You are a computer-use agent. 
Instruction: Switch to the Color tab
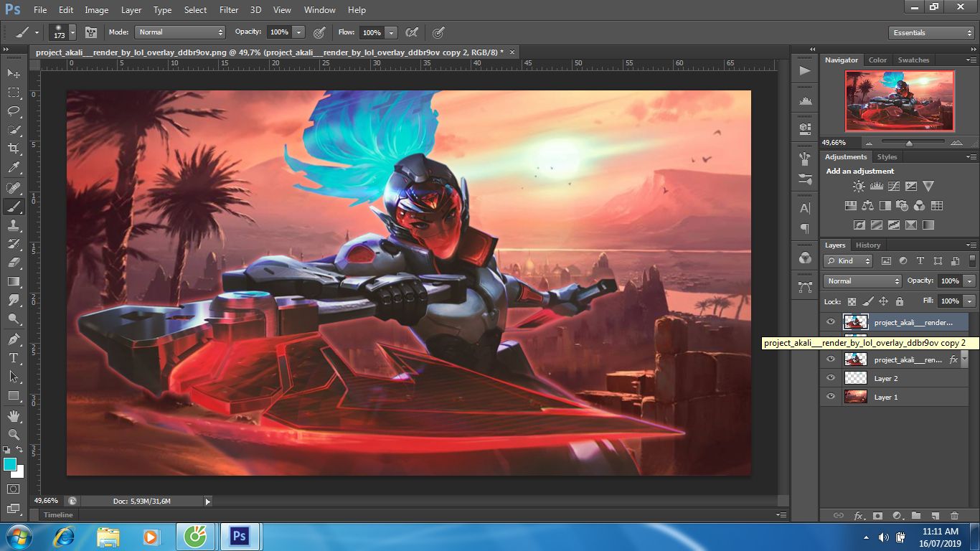[877, 60]
